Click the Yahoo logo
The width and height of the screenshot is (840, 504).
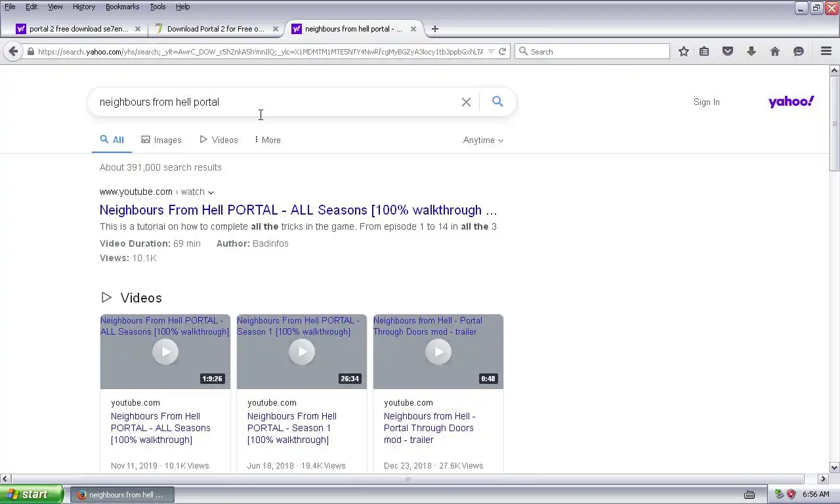[x=791, y=102]
